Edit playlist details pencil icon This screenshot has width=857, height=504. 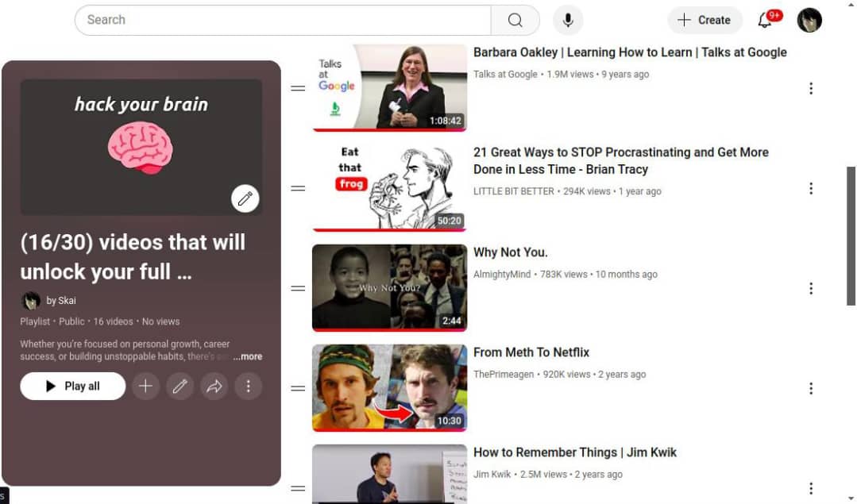[x=180, y=386]
